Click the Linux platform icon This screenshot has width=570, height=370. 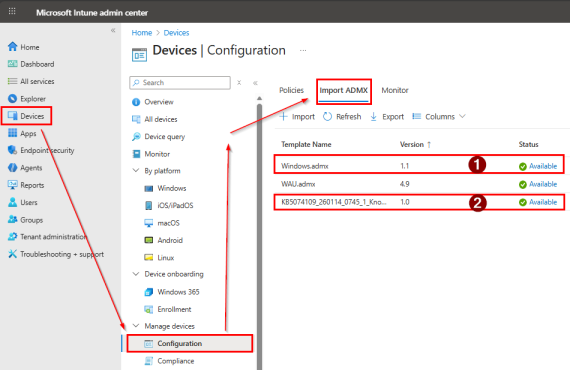[149, 257]
